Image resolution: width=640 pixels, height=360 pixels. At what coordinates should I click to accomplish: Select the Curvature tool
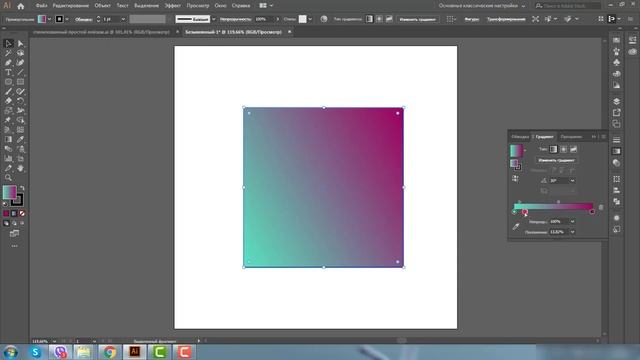click(20, 62)
